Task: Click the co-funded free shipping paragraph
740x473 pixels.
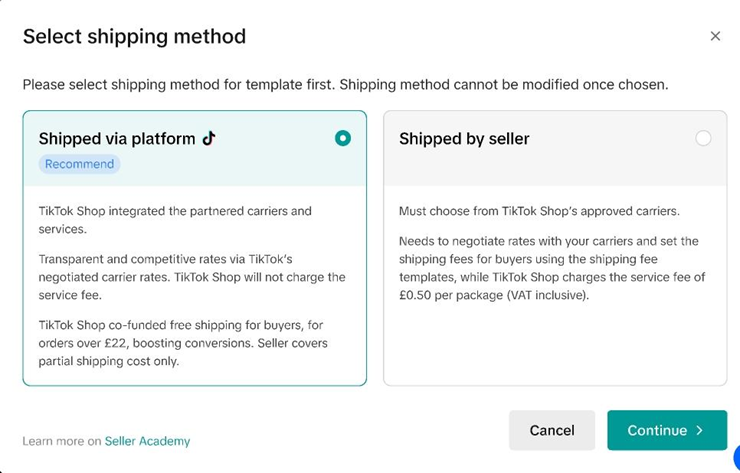Action: click(x=190, y=343)
